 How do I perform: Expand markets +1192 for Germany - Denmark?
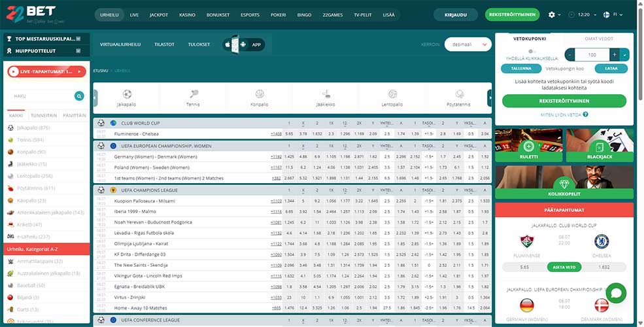click(276, 157)
